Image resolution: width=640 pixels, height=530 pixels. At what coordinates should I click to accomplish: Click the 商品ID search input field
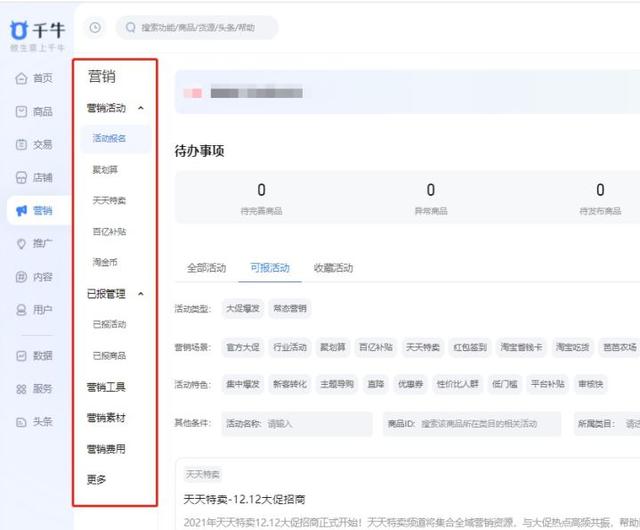(472, 424)
